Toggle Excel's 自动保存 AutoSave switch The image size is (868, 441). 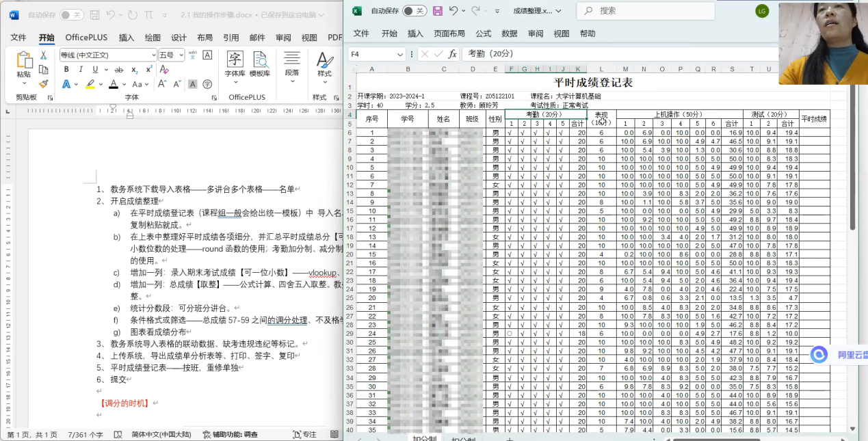pos(414,11)
